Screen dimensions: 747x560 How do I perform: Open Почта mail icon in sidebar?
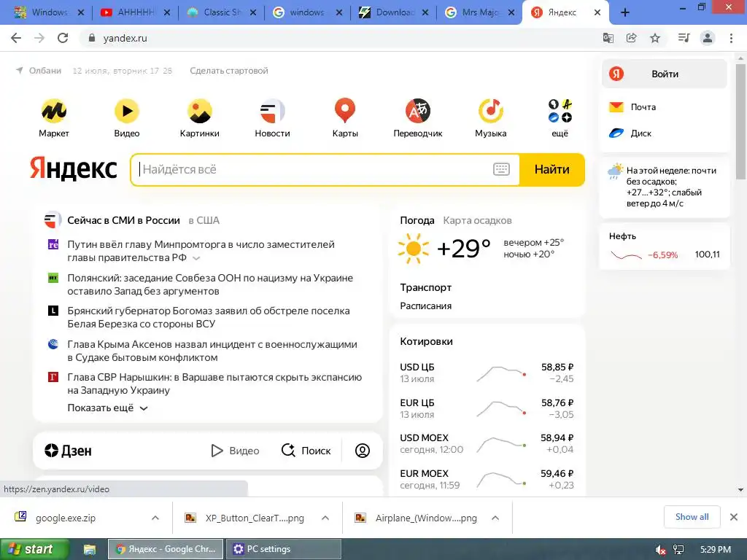[x=616, y=107]
